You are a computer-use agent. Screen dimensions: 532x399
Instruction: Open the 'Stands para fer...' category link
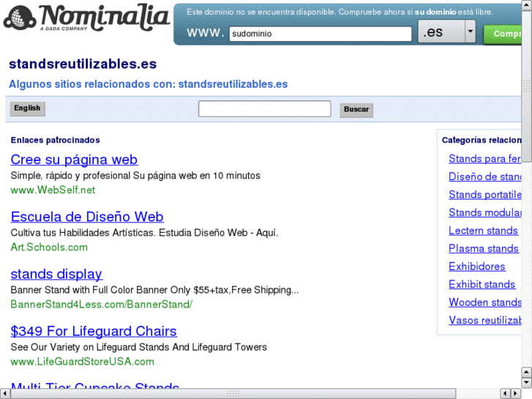tap(484, 159)
